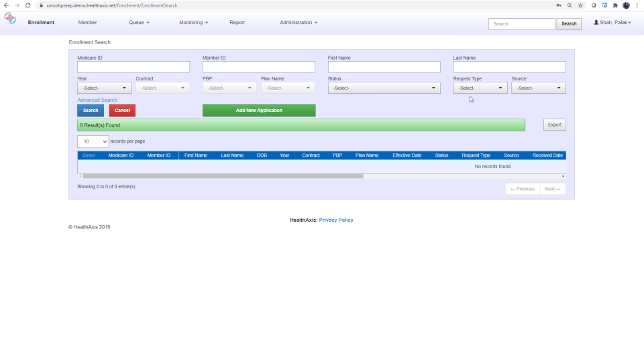Focus the First Name input field
644x337 pixels.
coord(384,67)
